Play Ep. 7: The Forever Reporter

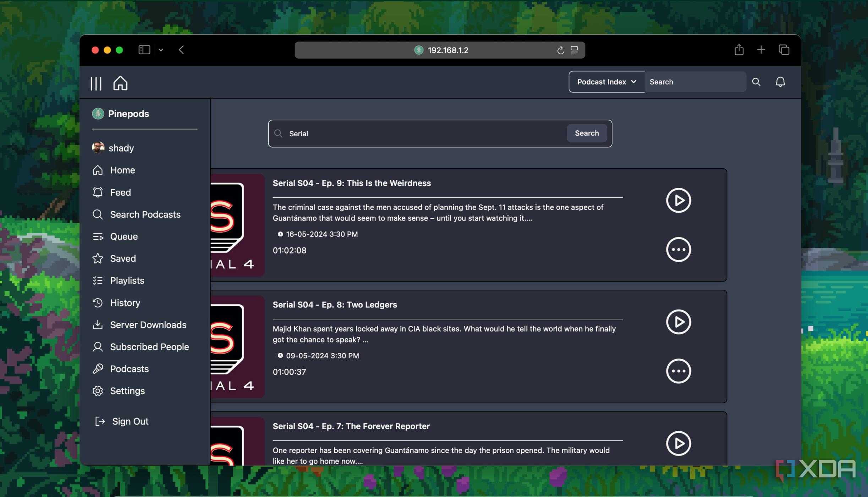[x=678, y=443]
